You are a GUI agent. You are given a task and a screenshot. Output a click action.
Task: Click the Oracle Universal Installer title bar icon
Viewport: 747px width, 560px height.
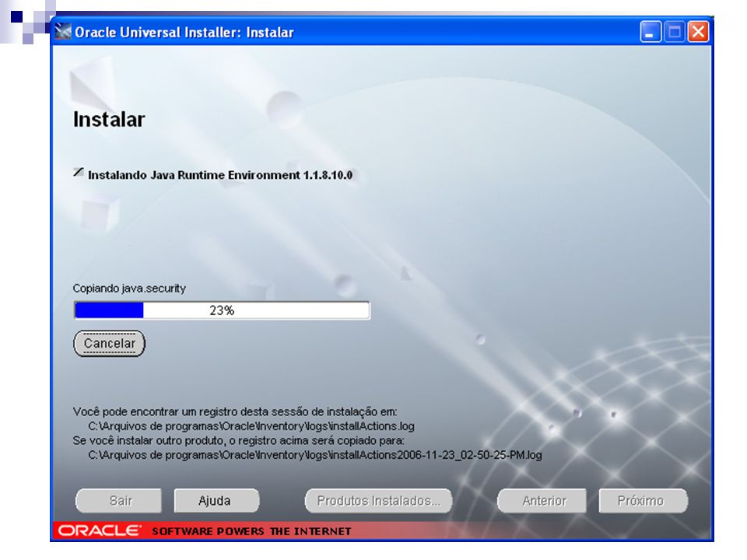pos(62,32)
